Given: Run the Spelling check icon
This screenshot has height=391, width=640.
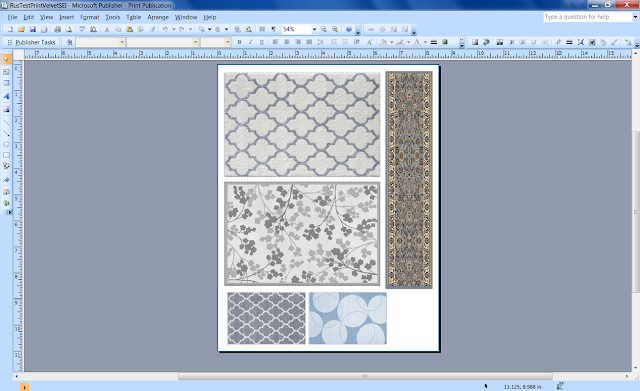Looking at the screenshot, I should [x=82, y=29].
